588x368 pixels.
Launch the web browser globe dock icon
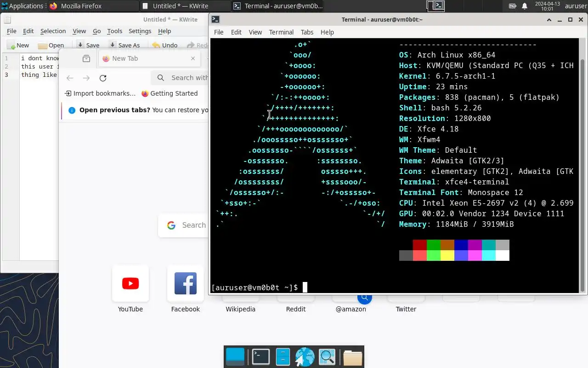305,357
